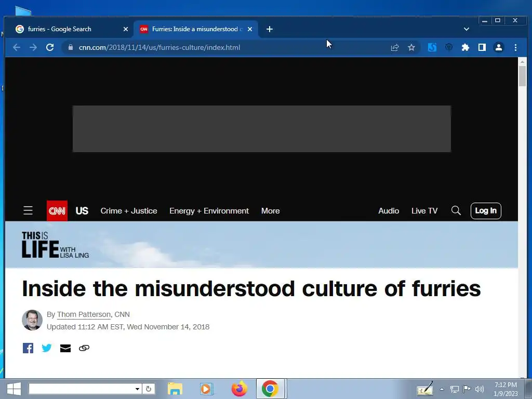Open the Windows Start menu
This screenshot has width=532, height=399.
pyautogui.click(x=14, y=389)
